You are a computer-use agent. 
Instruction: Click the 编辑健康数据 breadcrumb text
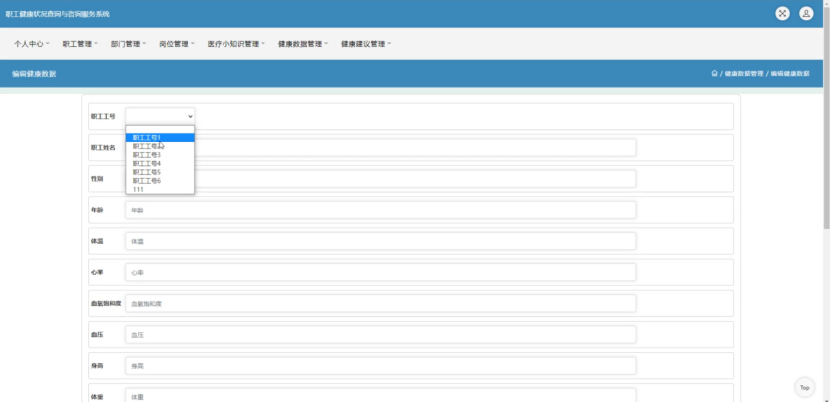[790, 74]
